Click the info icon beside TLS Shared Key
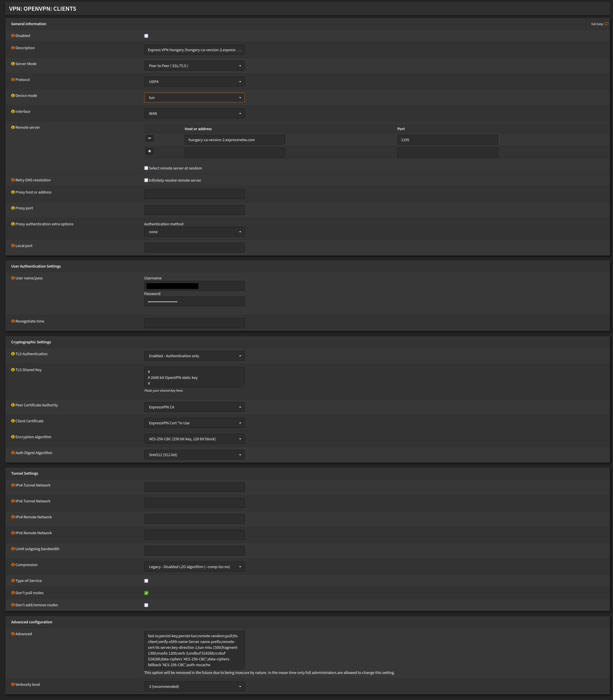 tap(13, 370)
